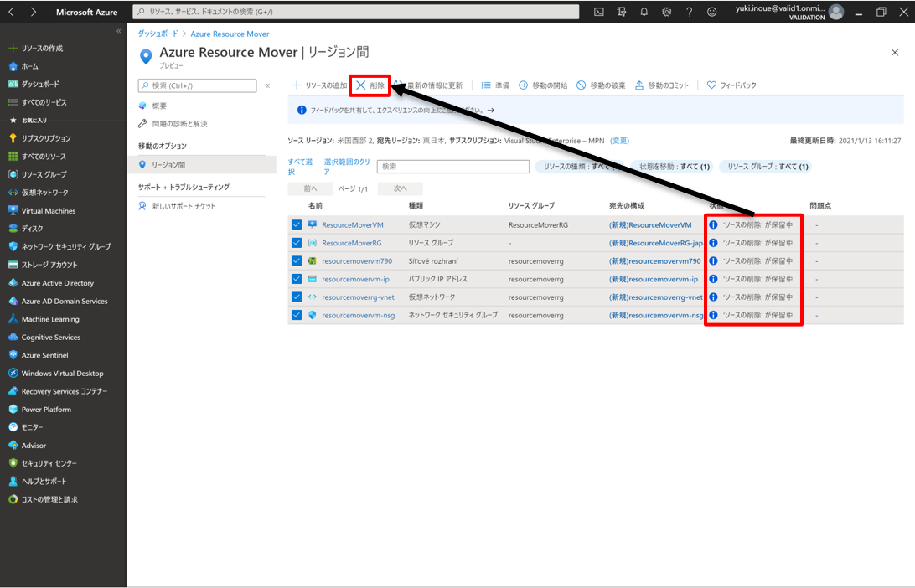Click the global Azure search bar
Screen dimensions: 915x588
(356, 12)
